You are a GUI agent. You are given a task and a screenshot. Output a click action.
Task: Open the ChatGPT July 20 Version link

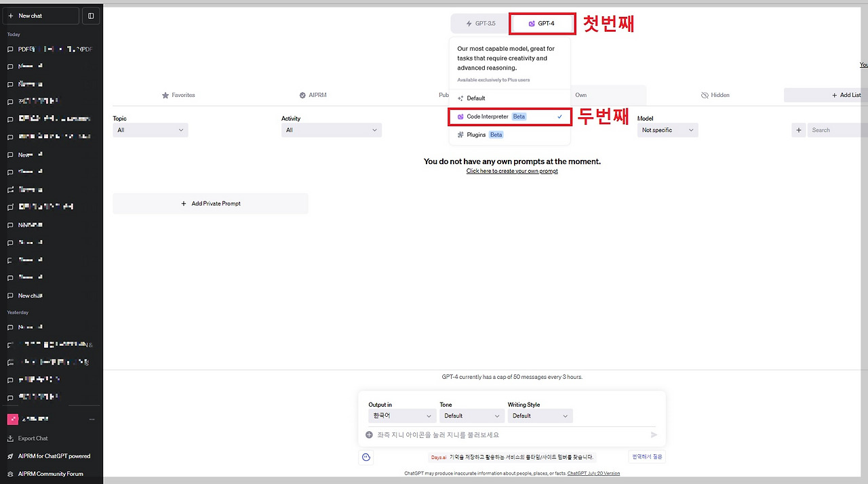coord(593,473)
